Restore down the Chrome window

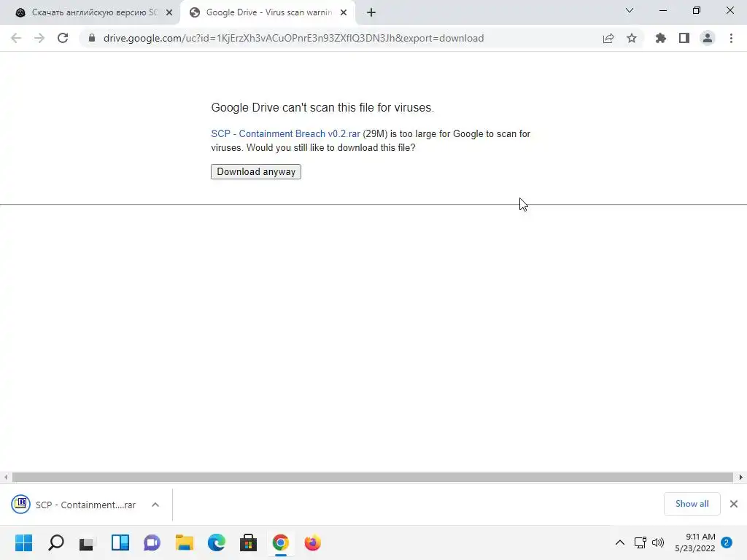[697, 10]
